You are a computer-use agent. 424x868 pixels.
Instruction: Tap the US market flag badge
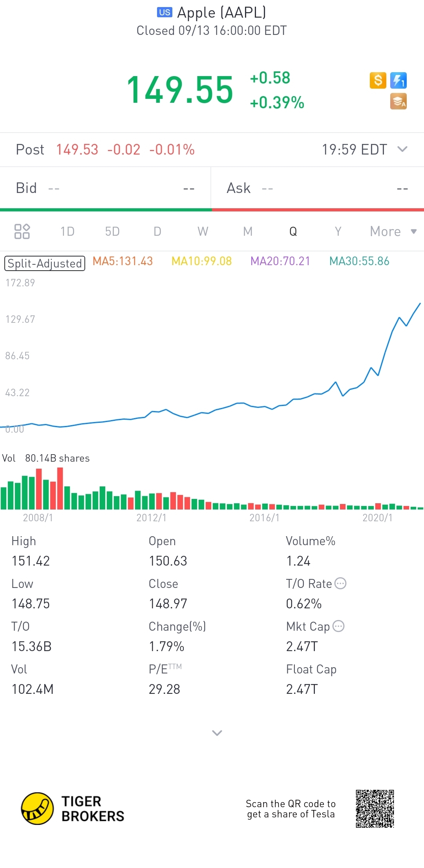(x=164, y=13)
